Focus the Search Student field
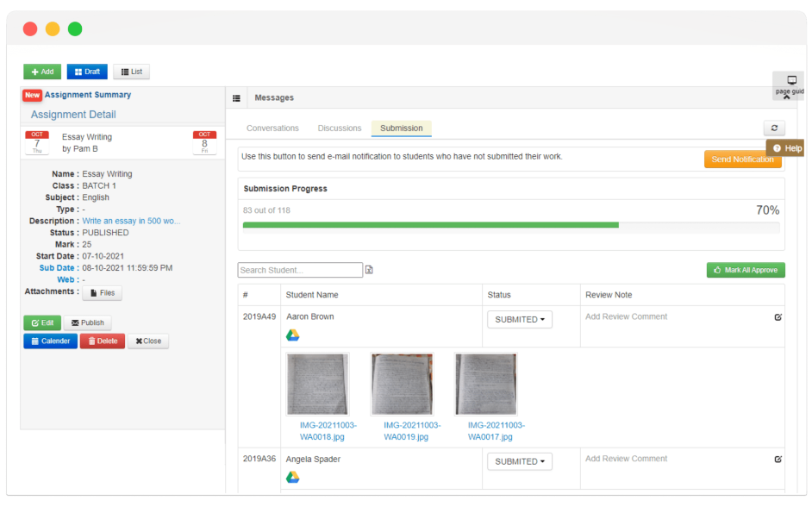This screenshot has height=507, width=812. (x=300, y=270)
